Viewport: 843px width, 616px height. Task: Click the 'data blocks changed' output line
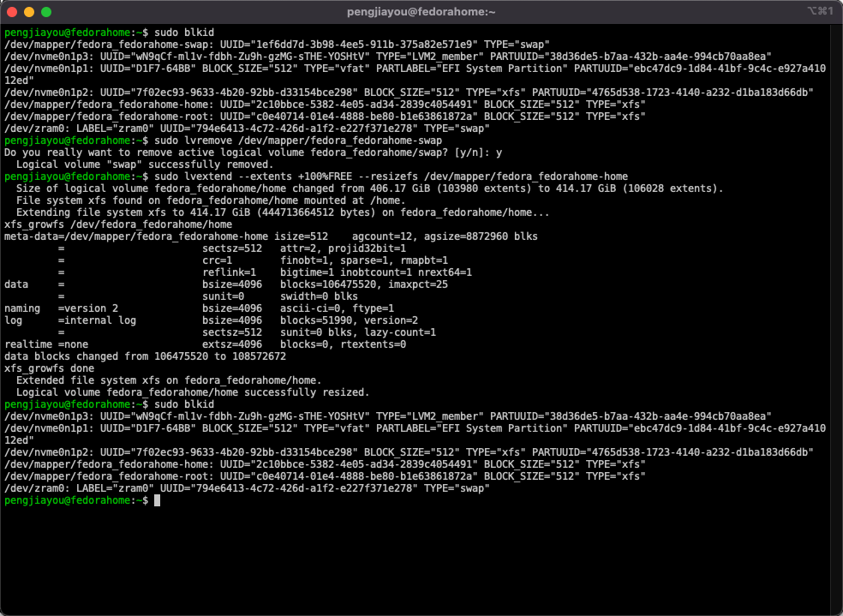click(x=145, y=356)
